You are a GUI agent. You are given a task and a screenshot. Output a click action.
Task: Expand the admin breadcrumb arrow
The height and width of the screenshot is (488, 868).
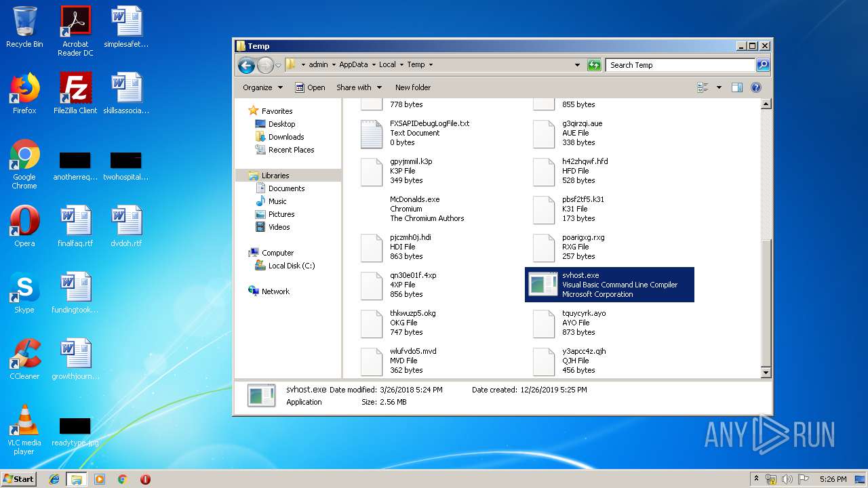[333, 65]
